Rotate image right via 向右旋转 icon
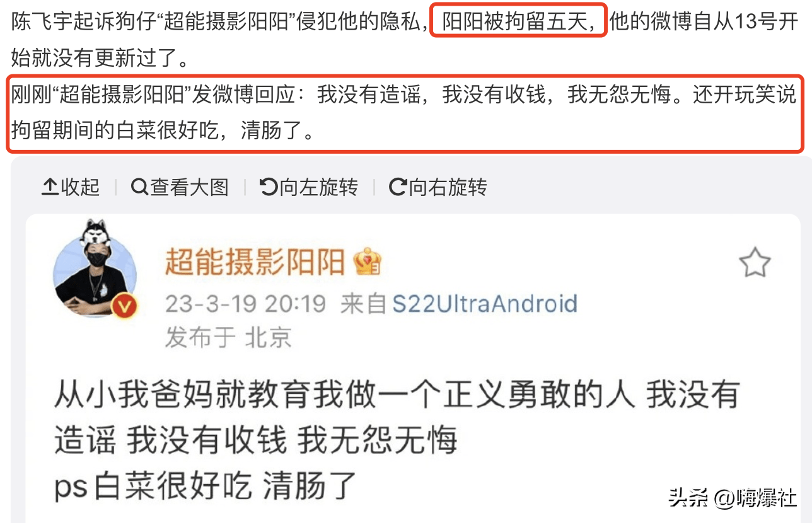 click(398, 187)
